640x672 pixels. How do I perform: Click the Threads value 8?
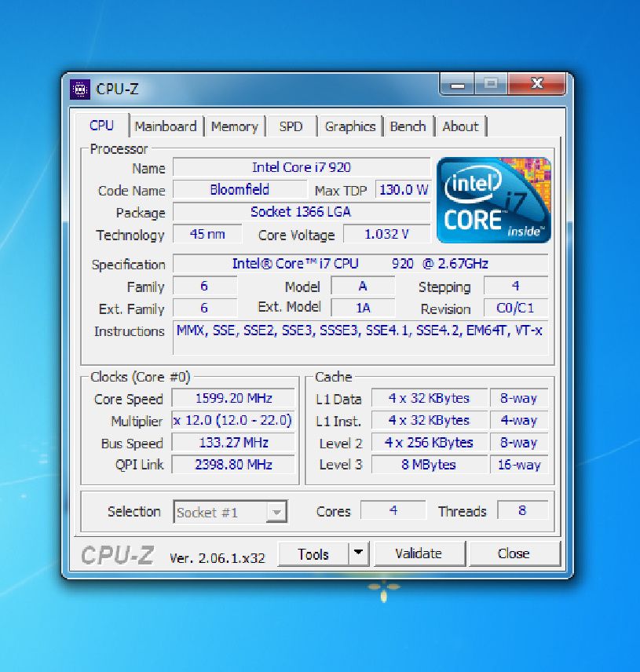(522, 510)
